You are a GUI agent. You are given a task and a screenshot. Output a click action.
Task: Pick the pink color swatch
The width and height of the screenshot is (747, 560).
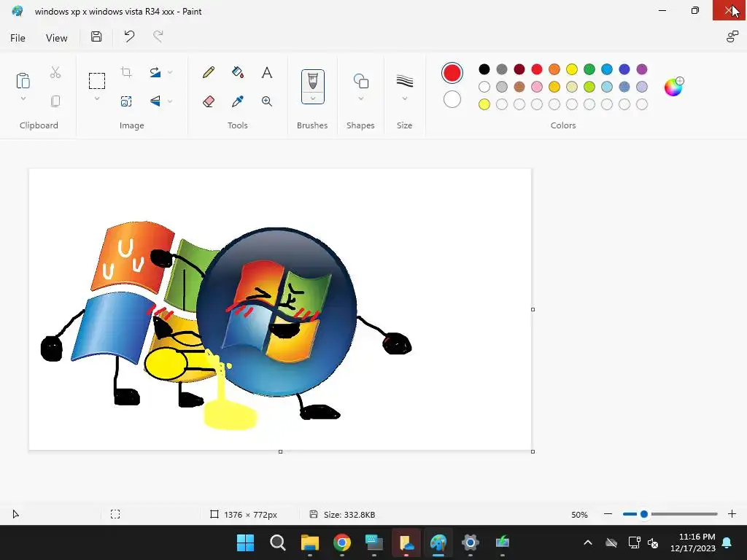[536, 87]
